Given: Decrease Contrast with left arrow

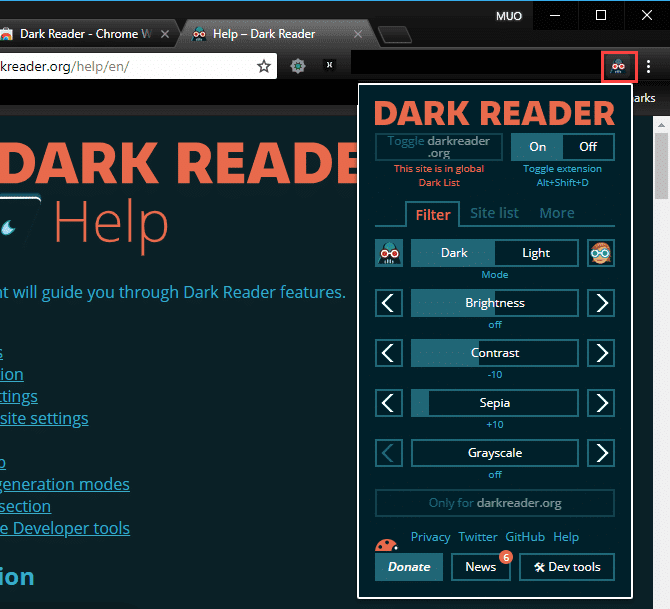Looking at the screenshot, I should click(x=389, y=353).
